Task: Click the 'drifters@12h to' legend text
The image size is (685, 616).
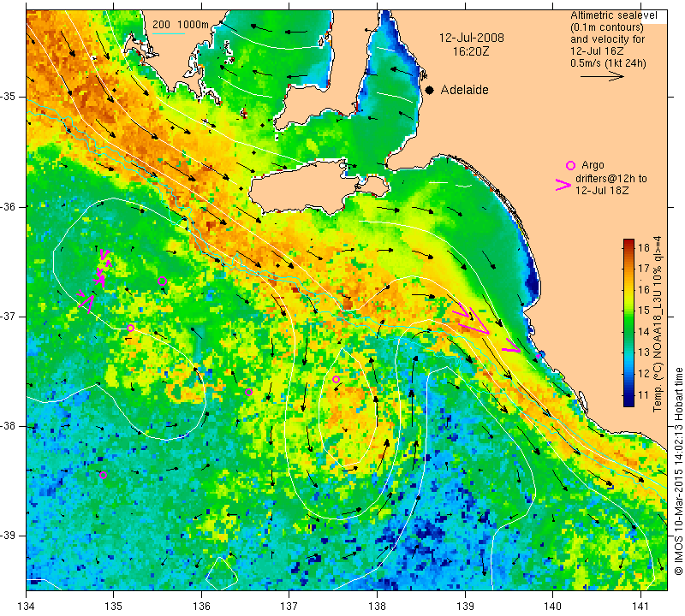Action: 611,179
